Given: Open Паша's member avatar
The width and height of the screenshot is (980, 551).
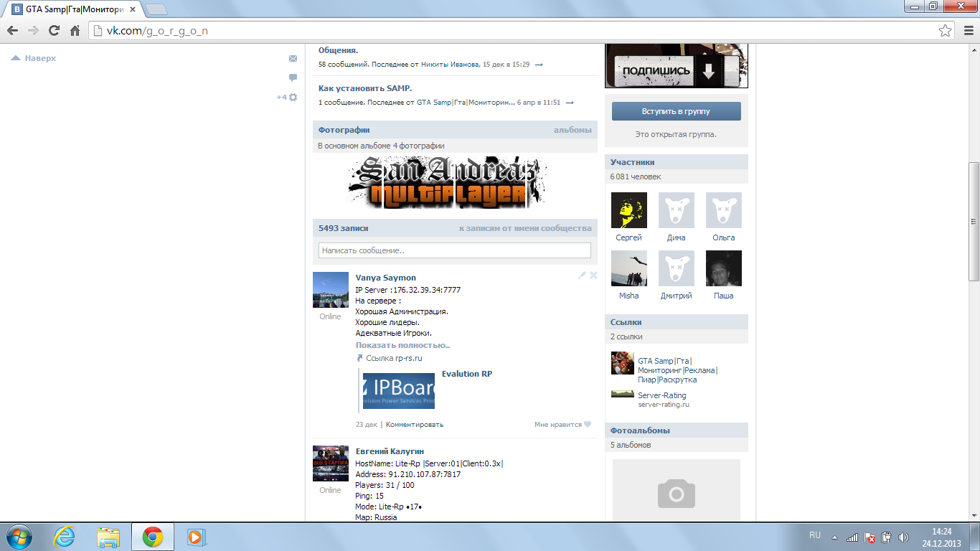Looking at the screenshot, I should [724, 268].
